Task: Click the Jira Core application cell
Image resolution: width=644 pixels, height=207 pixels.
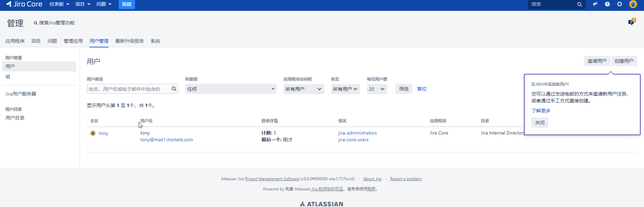Action: pyautogui.click(x=439, y=133)
